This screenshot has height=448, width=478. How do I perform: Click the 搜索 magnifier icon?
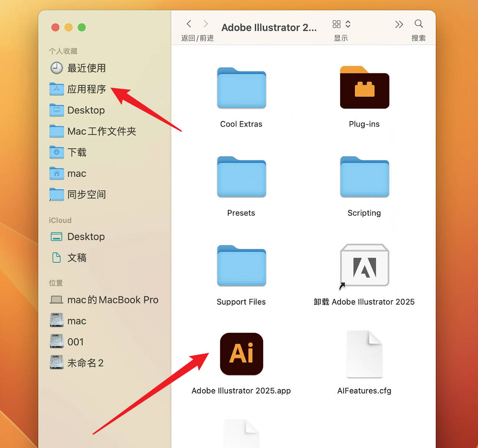click(x=419, y=24)
